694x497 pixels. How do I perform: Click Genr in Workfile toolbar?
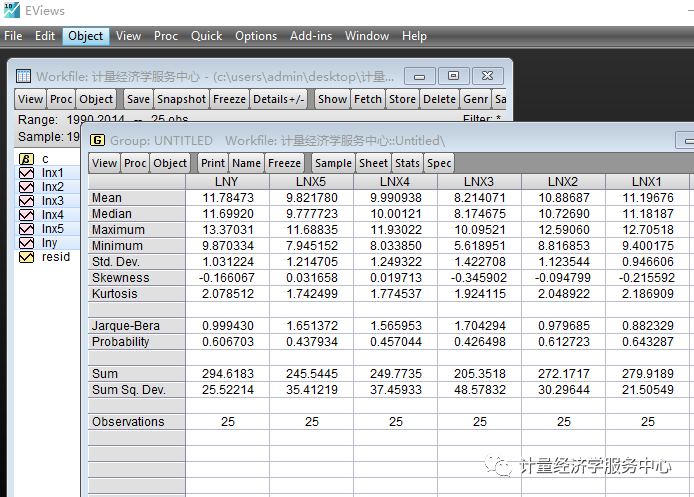(x=476, y=99)
